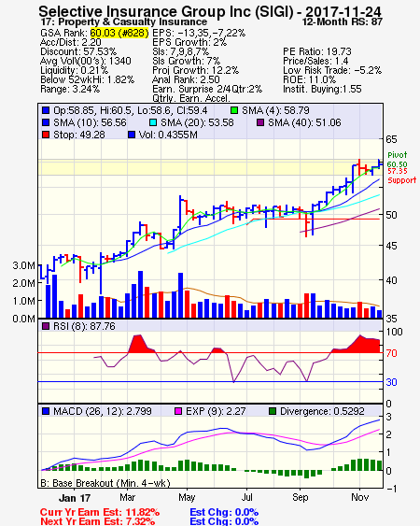This screenshot has width=420, height=526.
Task: Click the blue 30 oversold RSI level label
Action: (391, 382)
